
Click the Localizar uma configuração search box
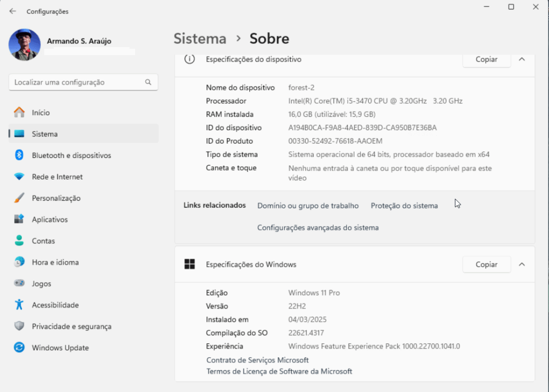[x=78, y=82]
